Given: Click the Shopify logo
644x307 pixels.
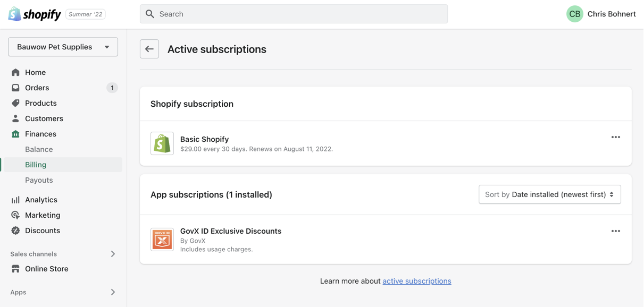Looking at the screenshot, I should click(35, 14).
